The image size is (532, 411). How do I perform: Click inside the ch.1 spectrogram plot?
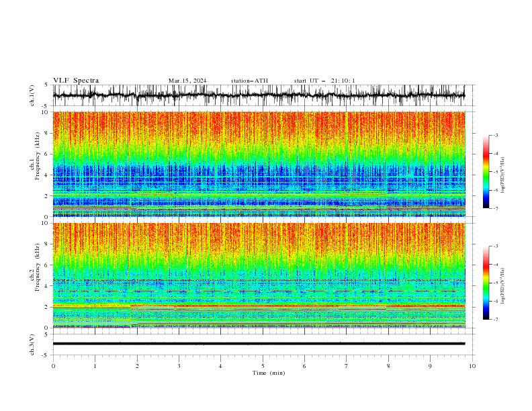pos(259,164)
